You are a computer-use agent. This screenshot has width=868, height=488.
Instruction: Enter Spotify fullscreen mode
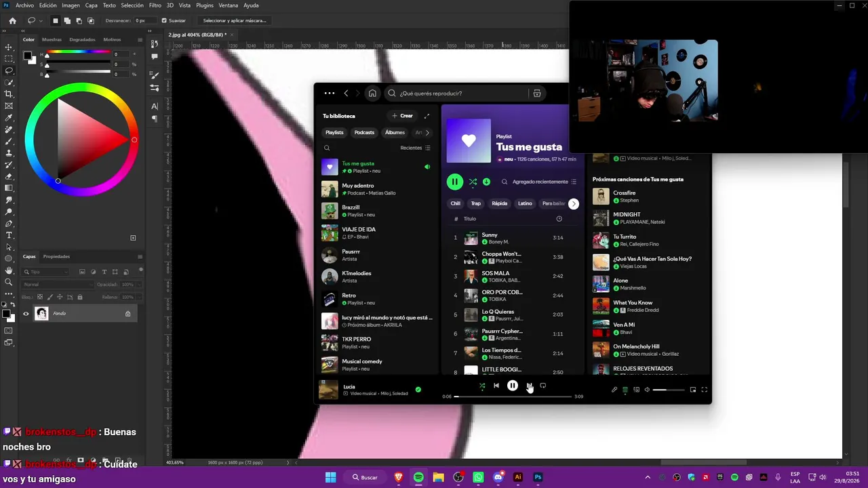click(x=704, y=390)
